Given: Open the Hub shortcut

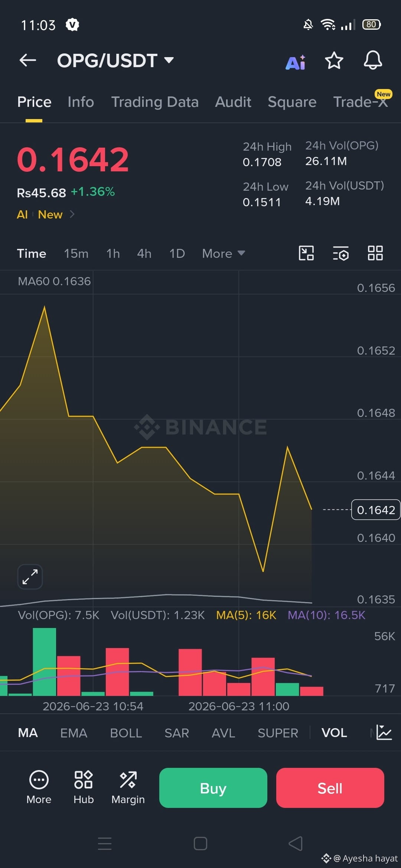Looking at the screenshot, I should click(84, 788).
